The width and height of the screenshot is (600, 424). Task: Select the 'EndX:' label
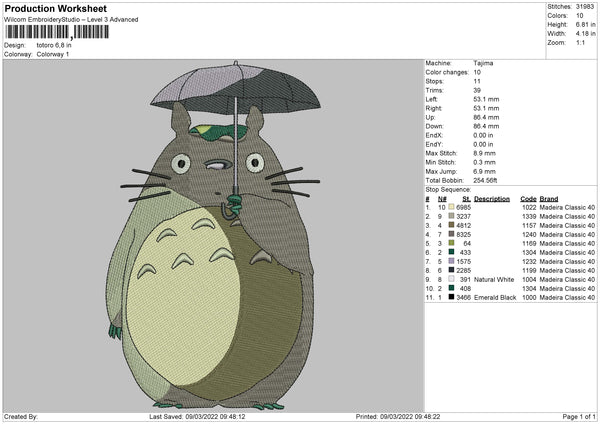tap(434, 135)
